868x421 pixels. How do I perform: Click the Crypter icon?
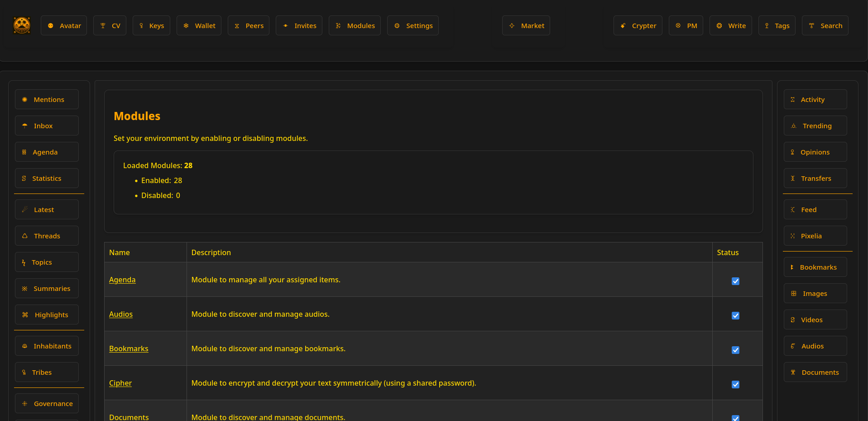[x=623, y=26]
